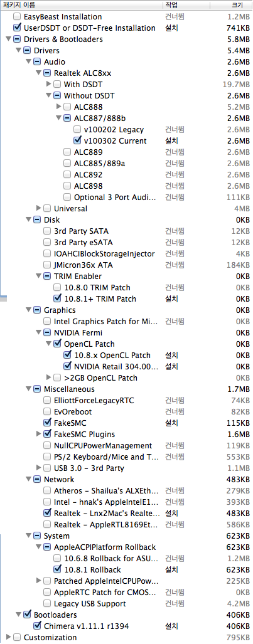The height and width of the screenshot is (644, 253).
Task: Check Legacy USB Support
Action: tap(47, 603)
